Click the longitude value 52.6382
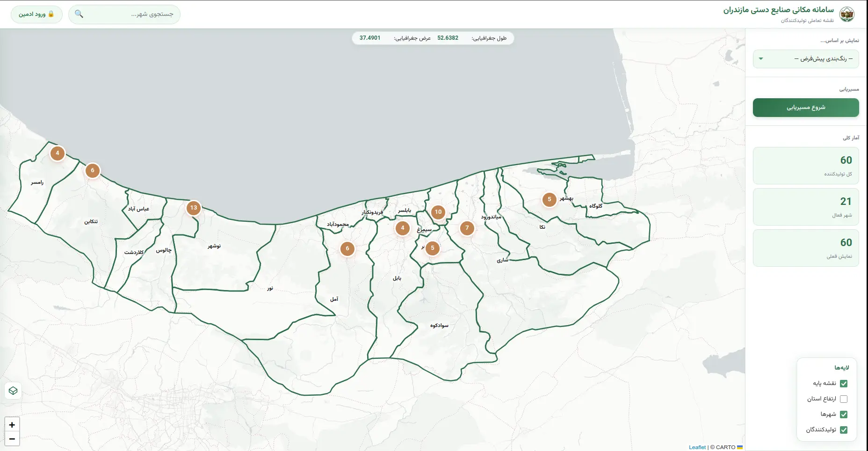 (x=448, y=38)
